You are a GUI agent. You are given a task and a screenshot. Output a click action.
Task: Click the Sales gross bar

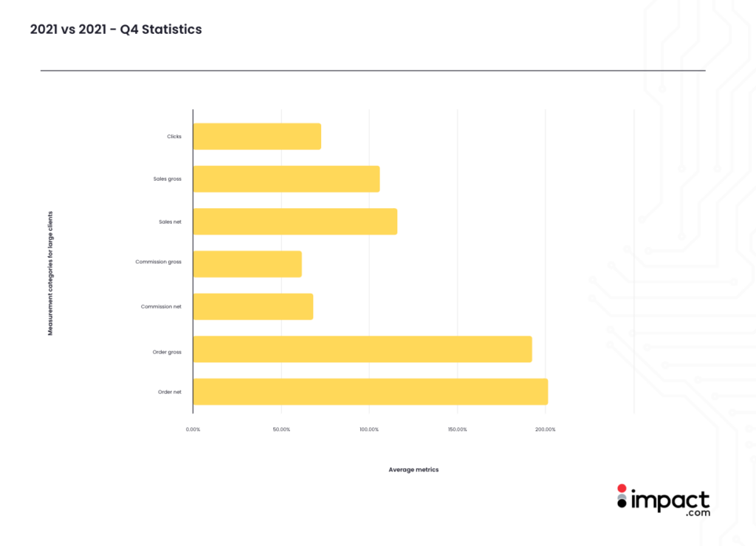point(286,179)
